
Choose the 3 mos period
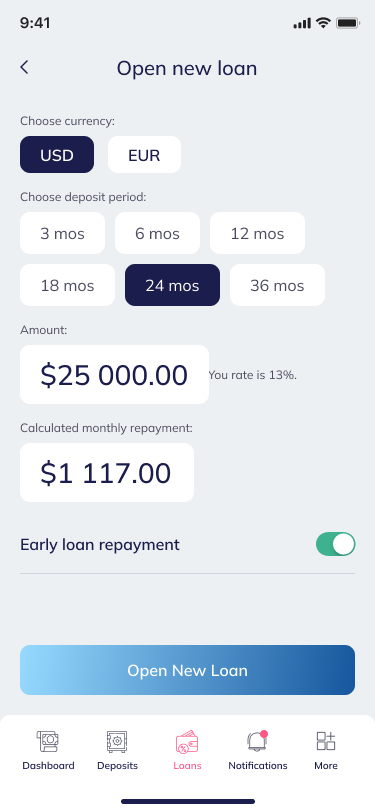click(x=63, y=233)
